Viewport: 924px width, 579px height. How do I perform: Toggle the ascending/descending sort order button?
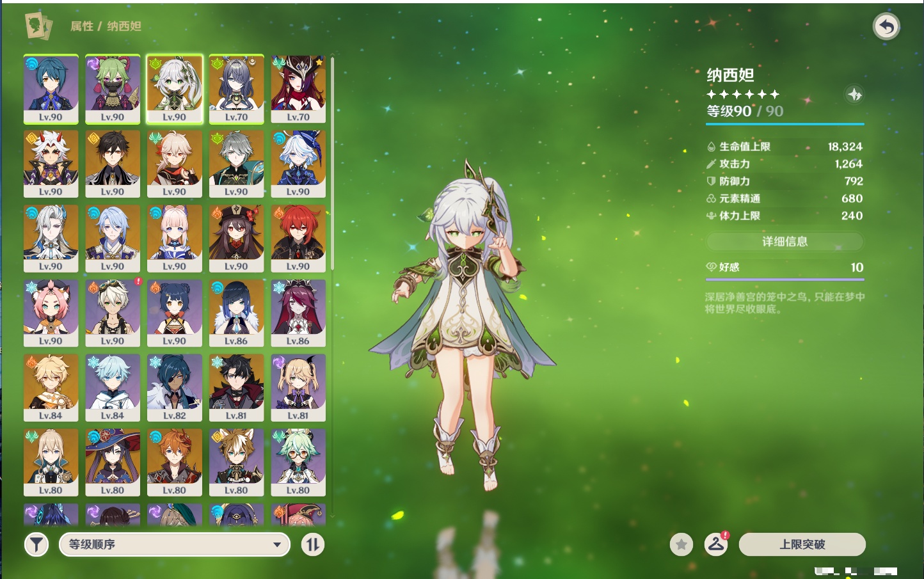(313, 544)
